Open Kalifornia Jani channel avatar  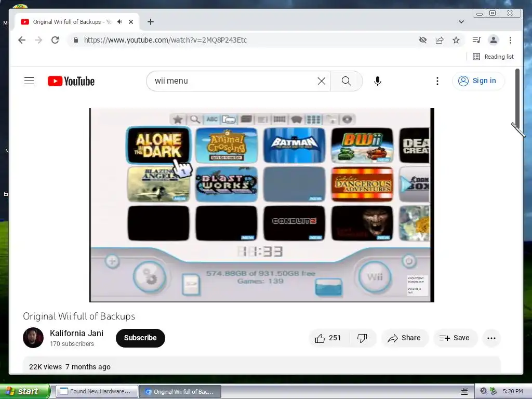(33, 338)
